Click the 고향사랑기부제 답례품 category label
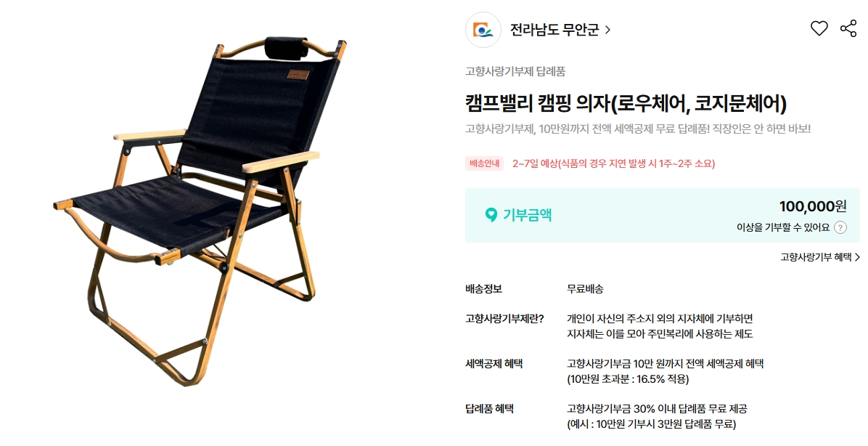Image resolution: width=868 pixels, height=446 pixels. (x=515, y=71)
